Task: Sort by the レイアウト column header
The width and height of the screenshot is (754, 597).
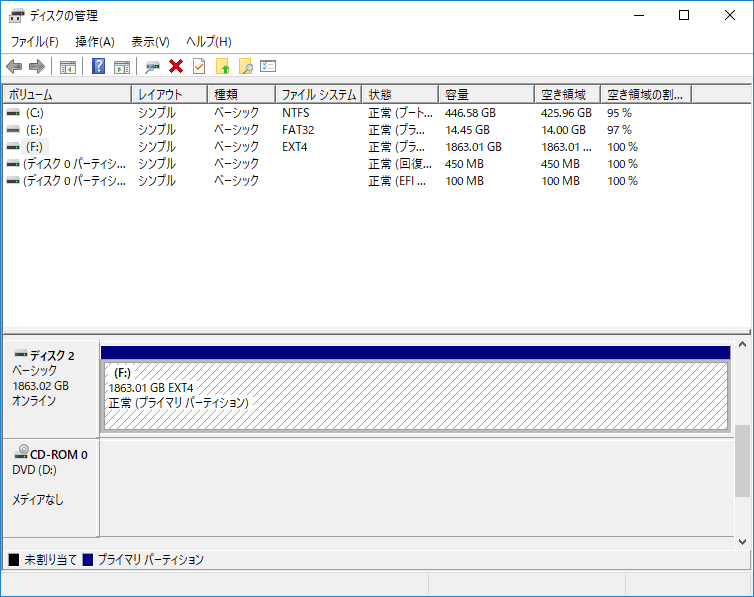Action: coord(170,94)
